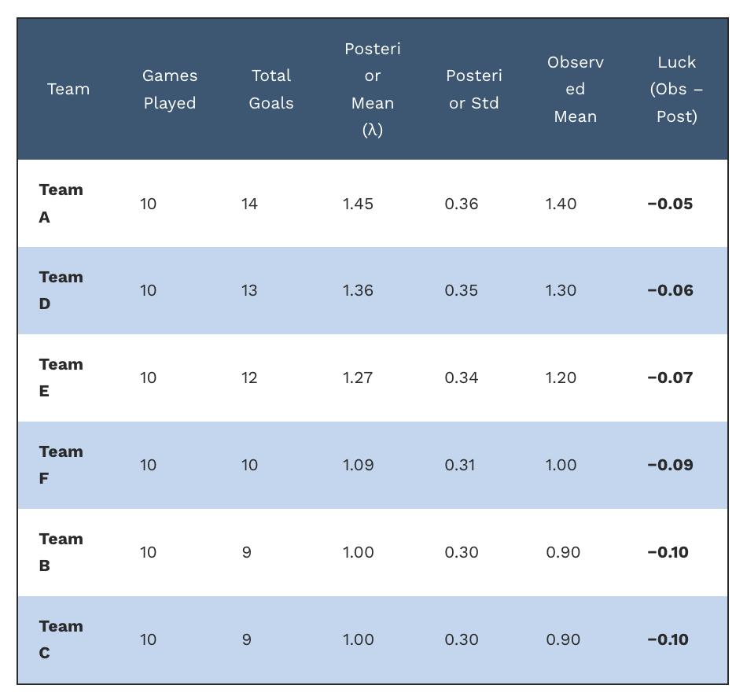
Task: Select the Observed Mean column header
Action: pyautogui.click(x=576, y=89)
